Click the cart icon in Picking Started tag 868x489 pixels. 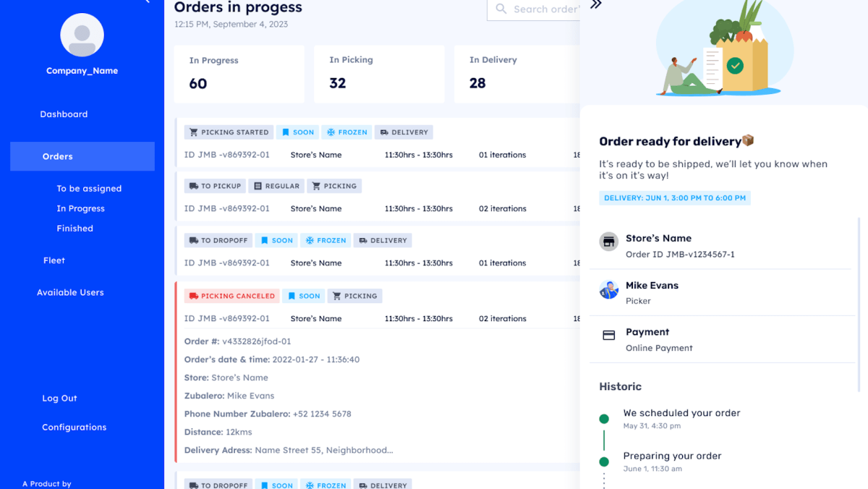pyautogui.click(x=193, y=132)
